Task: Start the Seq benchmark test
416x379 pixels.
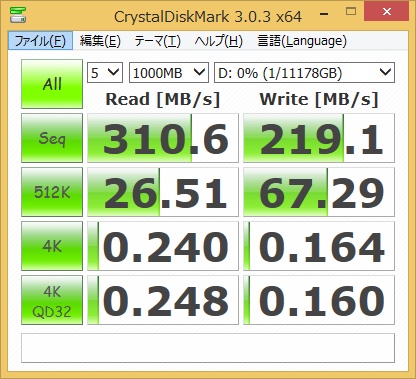Action: point(52,138)
